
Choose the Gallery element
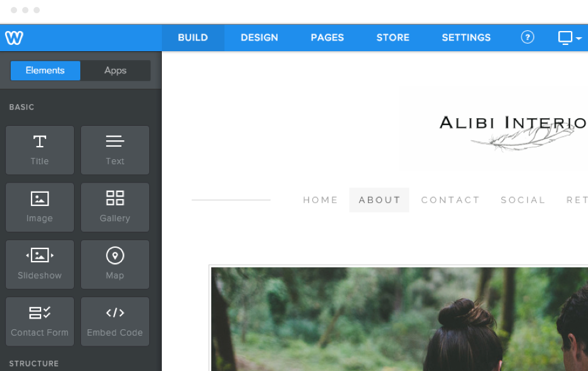(x=114, y=207)
